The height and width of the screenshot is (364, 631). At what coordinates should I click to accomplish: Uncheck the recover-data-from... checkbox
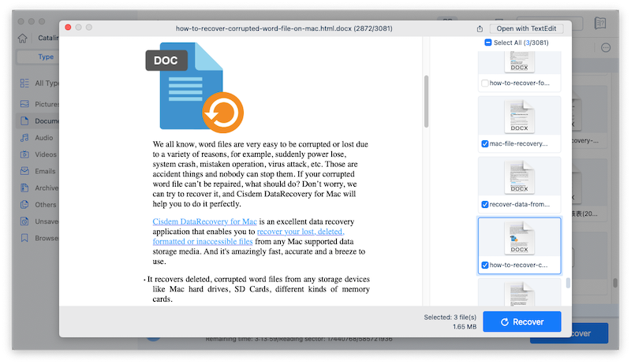tap(485, 205)
